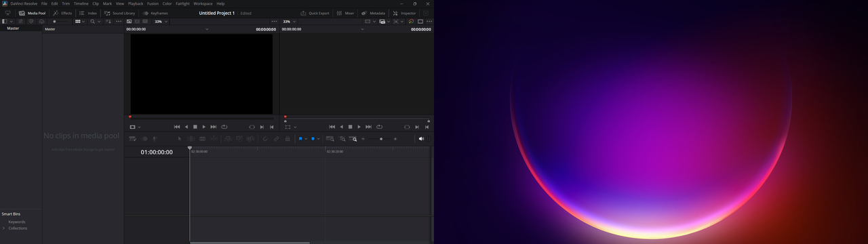
Task: Toggle Position Lock padlock icon
Action: (288, 138)
